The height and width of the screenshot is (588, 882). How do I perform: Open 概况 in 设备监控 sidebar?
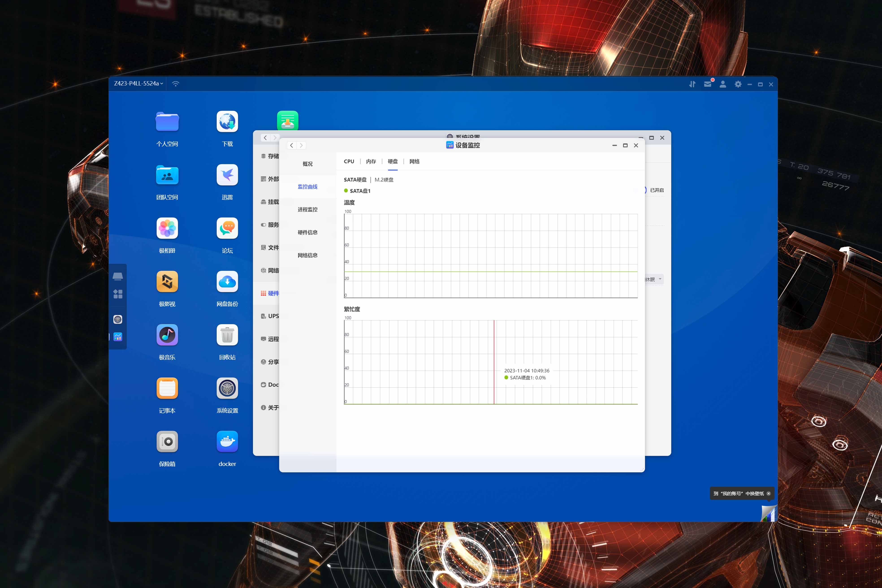coord(307,164)
